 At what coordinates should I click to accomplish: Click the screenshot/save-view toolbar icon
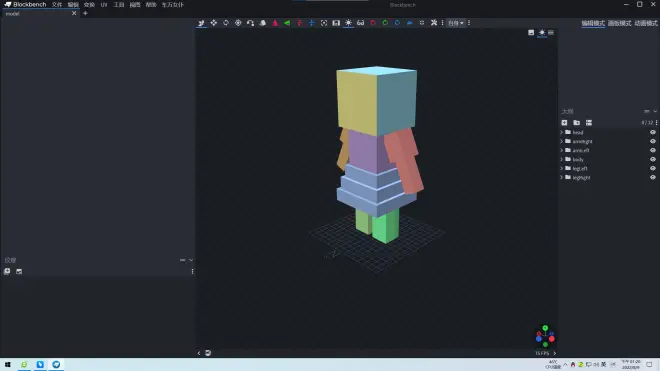336,23
